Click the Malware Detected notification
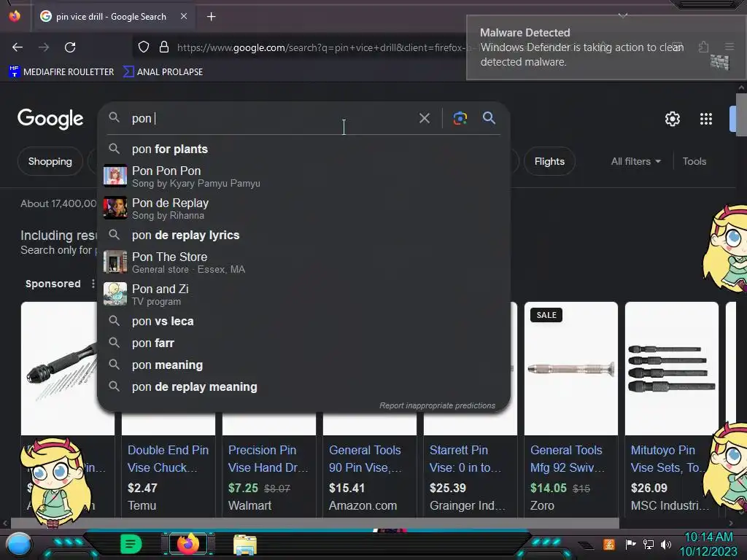The height and width of the screenshot is (560, 747). point(606,47)
